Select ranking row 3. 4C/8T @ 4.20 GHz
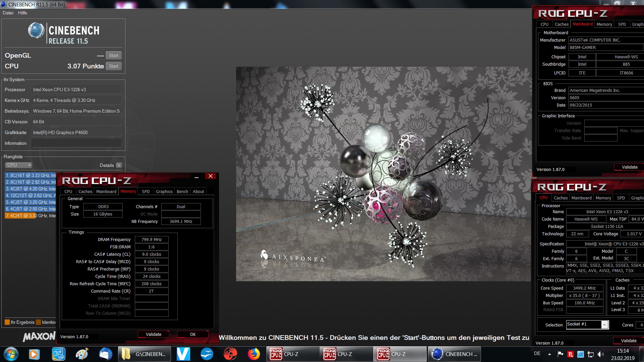The width and height of the screenshot is (644, 362). coord(30,189)
